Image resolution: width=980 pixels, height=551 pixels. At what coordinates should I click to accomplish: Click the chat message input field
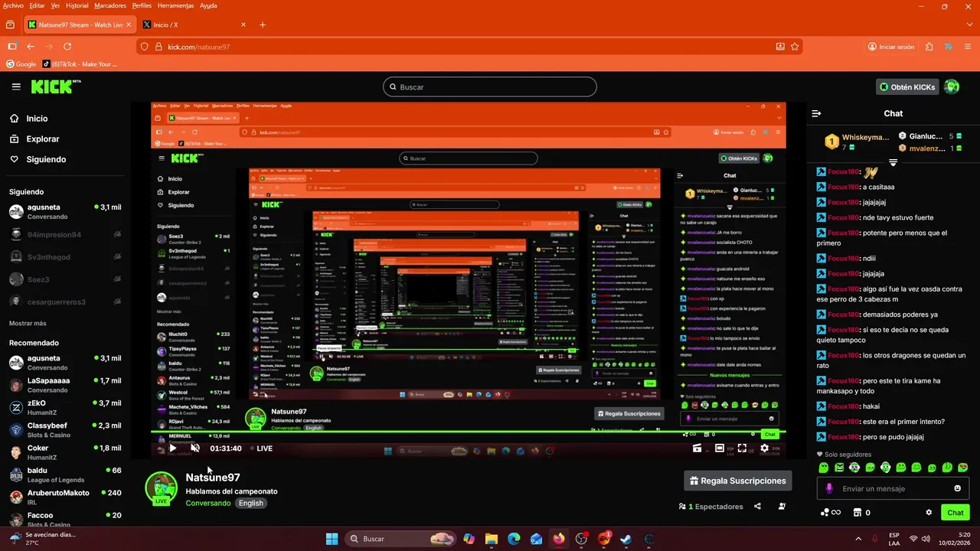click(892, 488)
